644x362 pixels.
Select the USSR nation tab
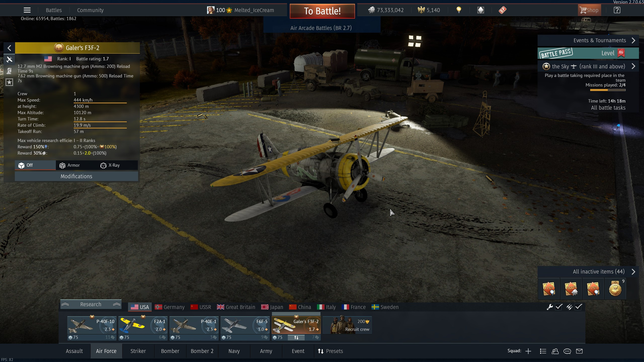pyautogui.click(x=201, y=307)
